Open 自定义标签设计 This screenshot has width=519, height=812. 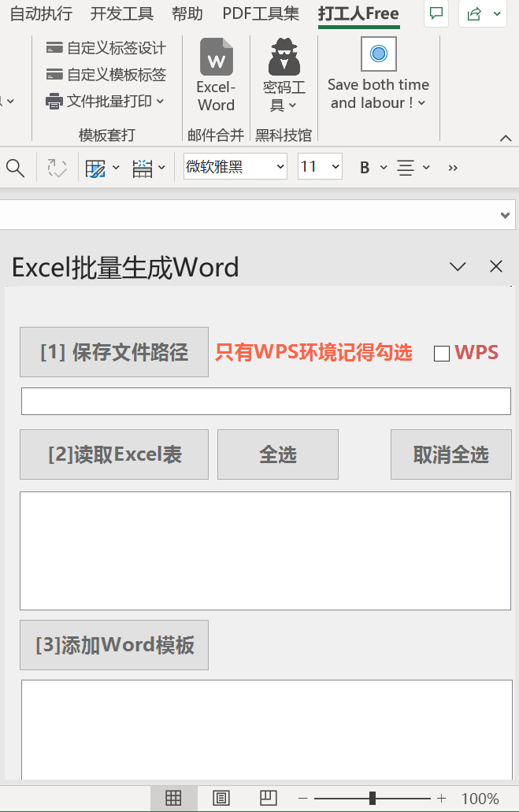tap(106, 48)
